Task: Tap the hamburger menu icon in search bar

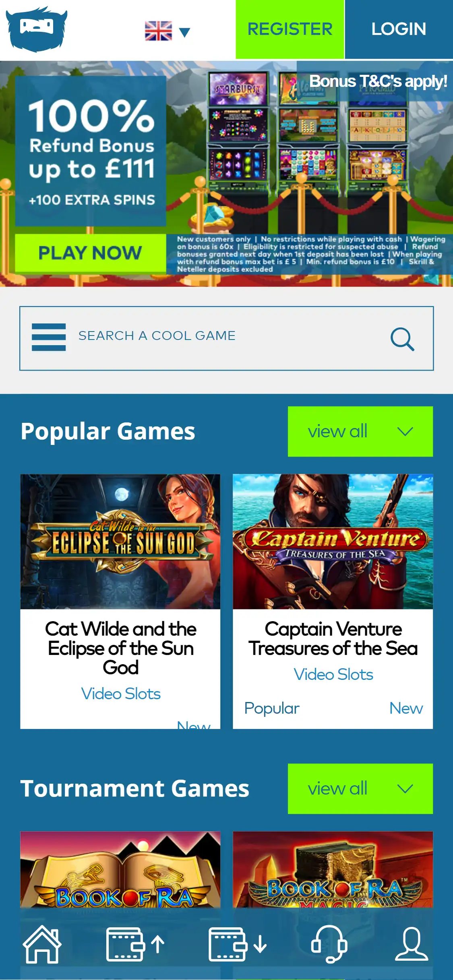Action: [x=49, y=337]
